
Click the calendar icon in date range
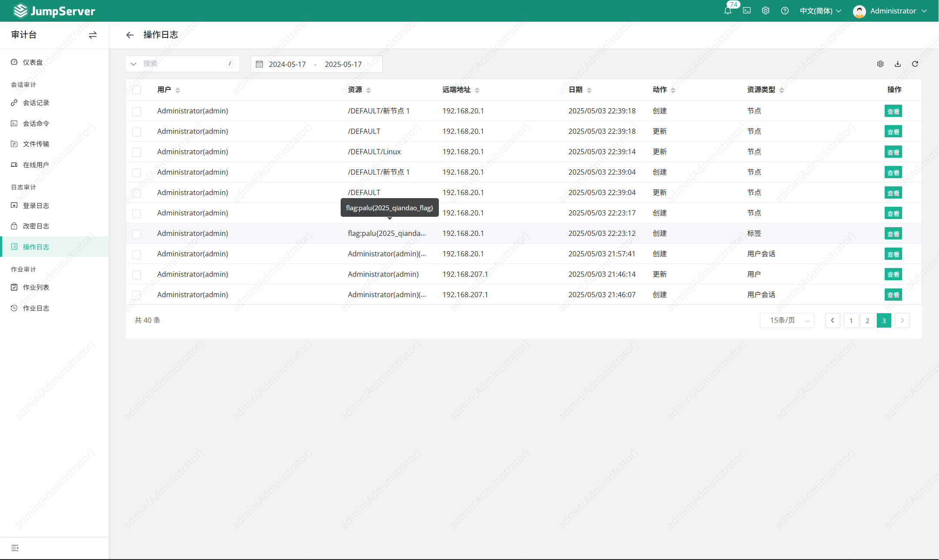tap(259, 64)
